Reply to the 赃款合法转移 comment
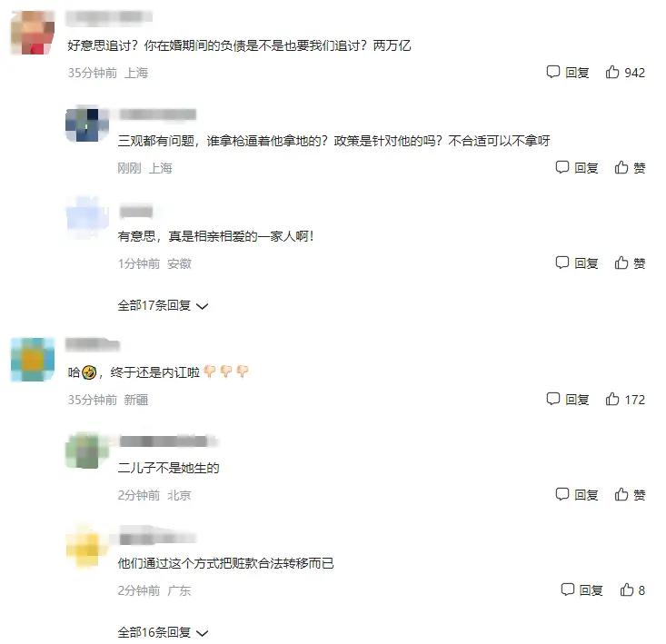The width and height of the screenshot is (666, 644). [x=582, y=590]
